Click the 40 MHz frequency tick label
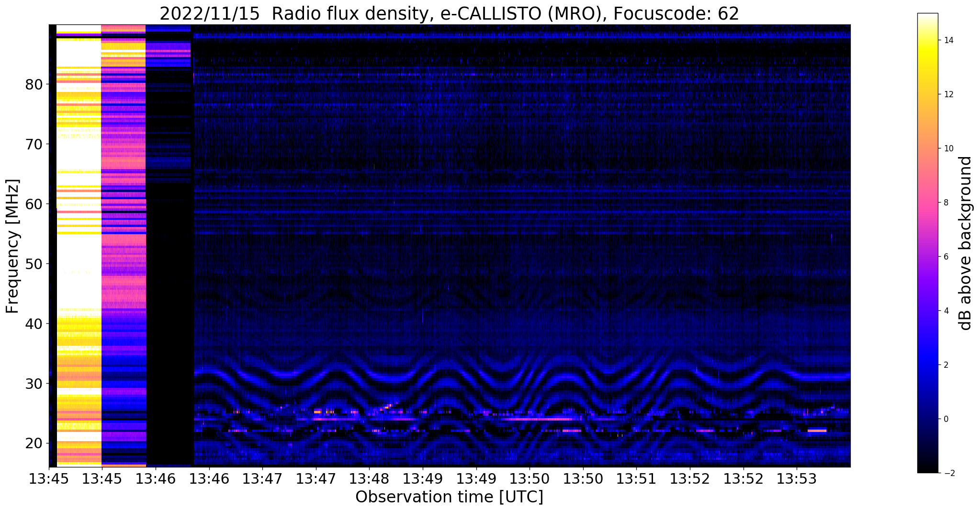This screenshot has height=511, width=980. (34, 324)
